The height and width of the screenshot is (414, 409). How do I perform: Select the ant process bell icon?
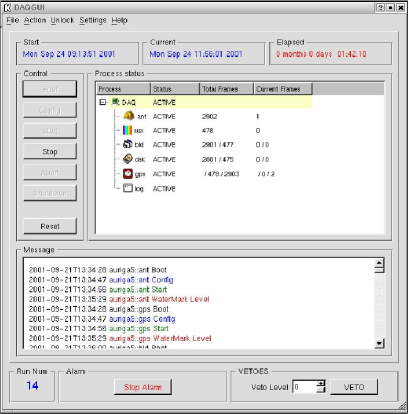pos(129,116)
